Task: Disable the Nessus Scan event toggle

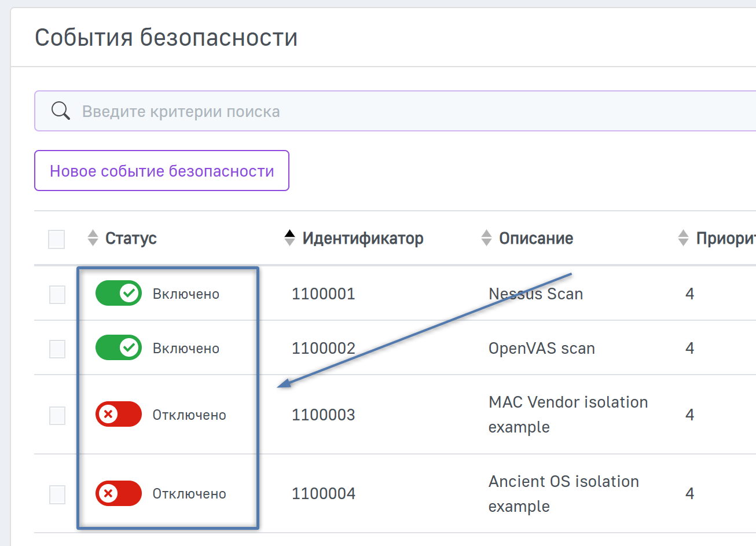Action: [x=119, y=294]
